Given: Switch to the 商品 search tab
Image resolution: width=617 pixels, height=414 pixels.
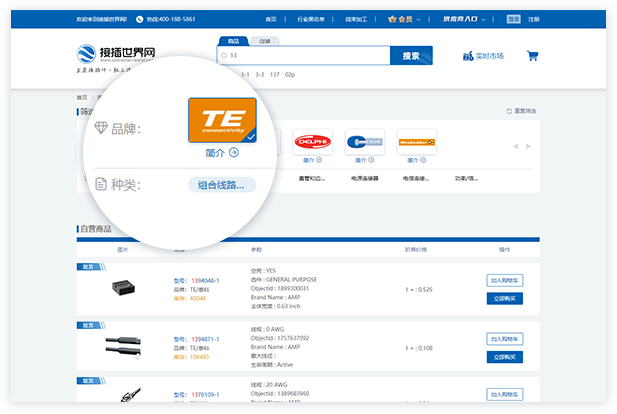Looking at the screenshot, I should pos(233,41).
